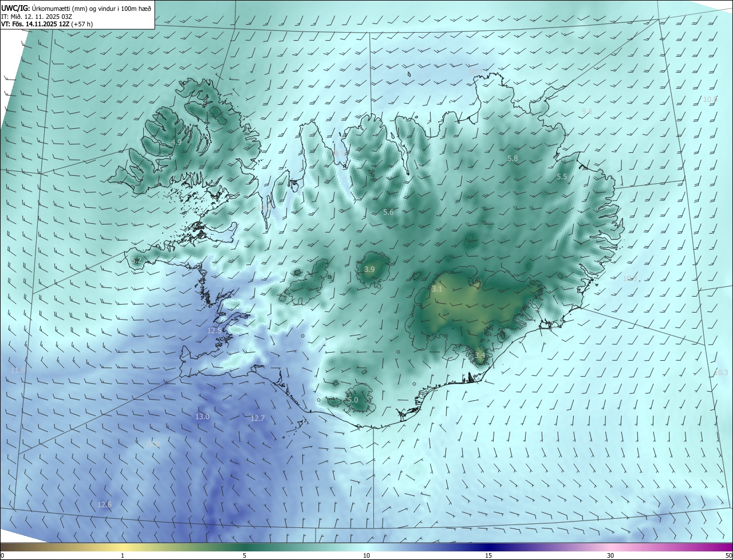Click the 11.6 value at west edge
The height and width of the screenshot is (560, 733).
[x=18, y=370]
